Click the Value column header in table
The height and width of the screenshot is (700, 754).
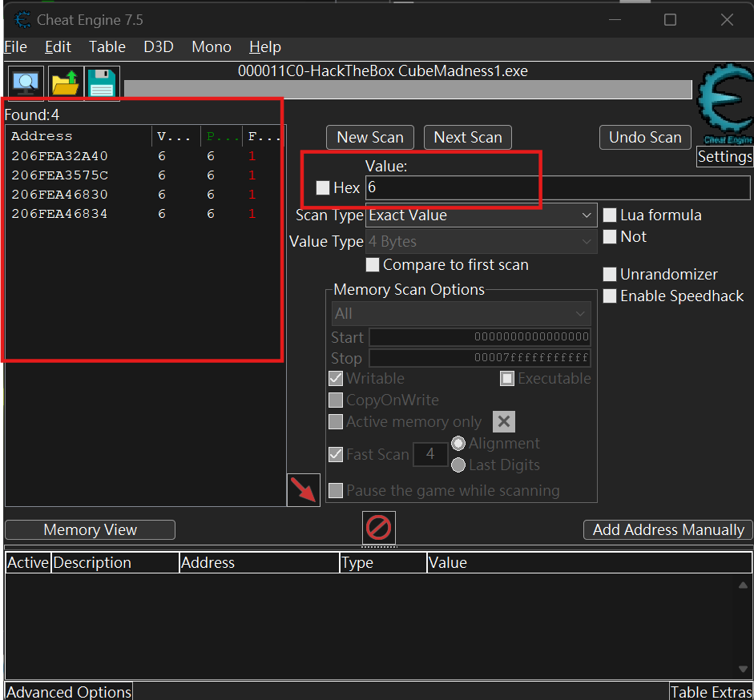pyautogui.click(x=590, y=562)
